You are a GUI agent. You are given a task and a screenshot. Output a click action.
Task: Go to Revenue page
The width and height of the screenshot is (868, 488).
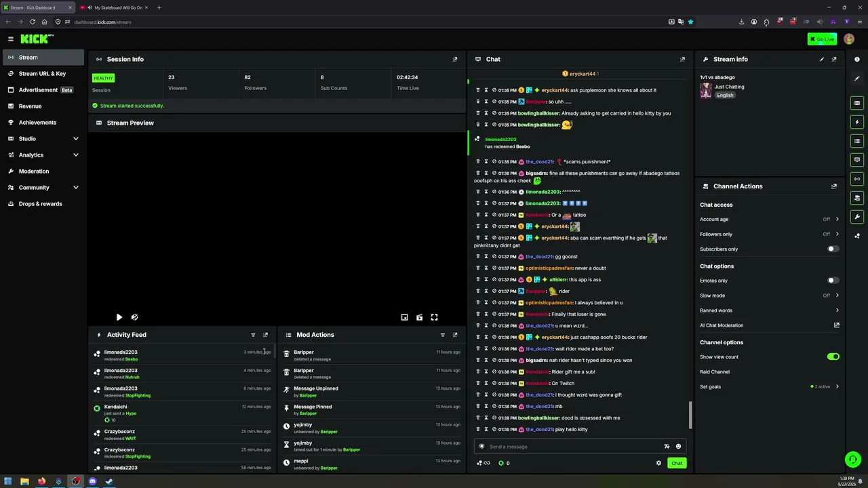pos(43,106)
